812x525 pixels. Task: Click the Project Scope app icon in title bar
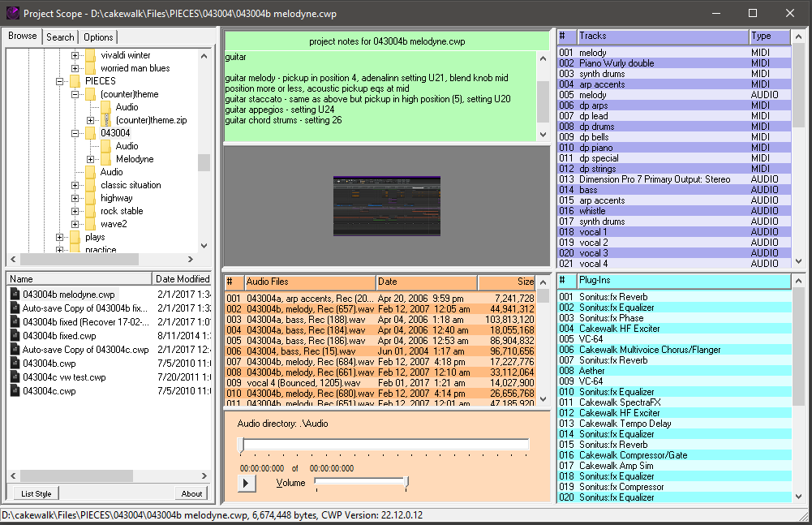[12, 14]
